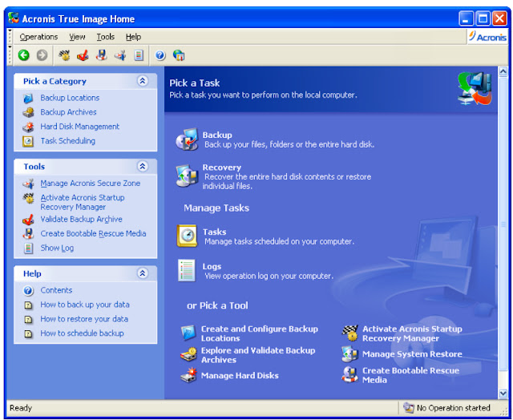This screenshot has width=513, height=420.
Task: Open 'How to schedule backup' help link
Action: pos(82,333)
